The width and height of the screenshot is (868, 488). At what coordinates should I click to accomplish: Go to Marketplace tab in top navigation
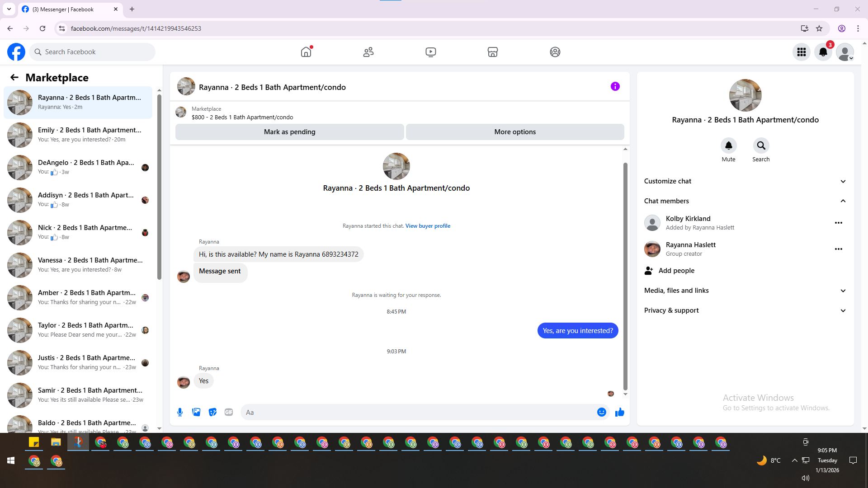pos(492,52)
